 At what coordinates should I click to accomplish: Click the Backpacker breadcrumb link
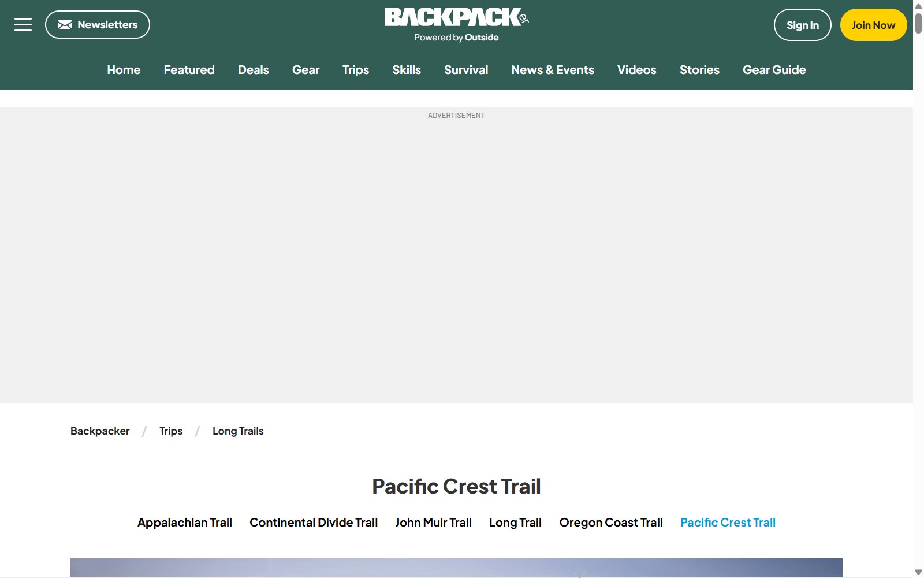tap(100, 431)
